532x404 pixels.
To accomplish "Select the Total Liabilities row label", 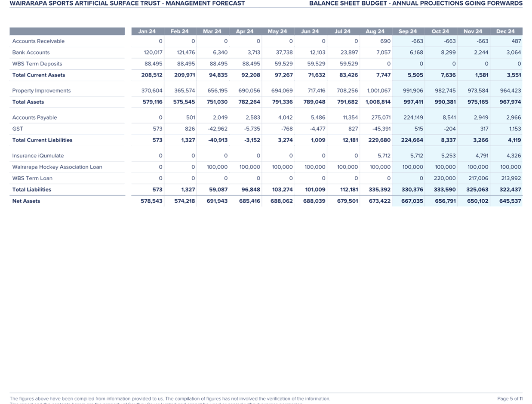I will 31,189.
